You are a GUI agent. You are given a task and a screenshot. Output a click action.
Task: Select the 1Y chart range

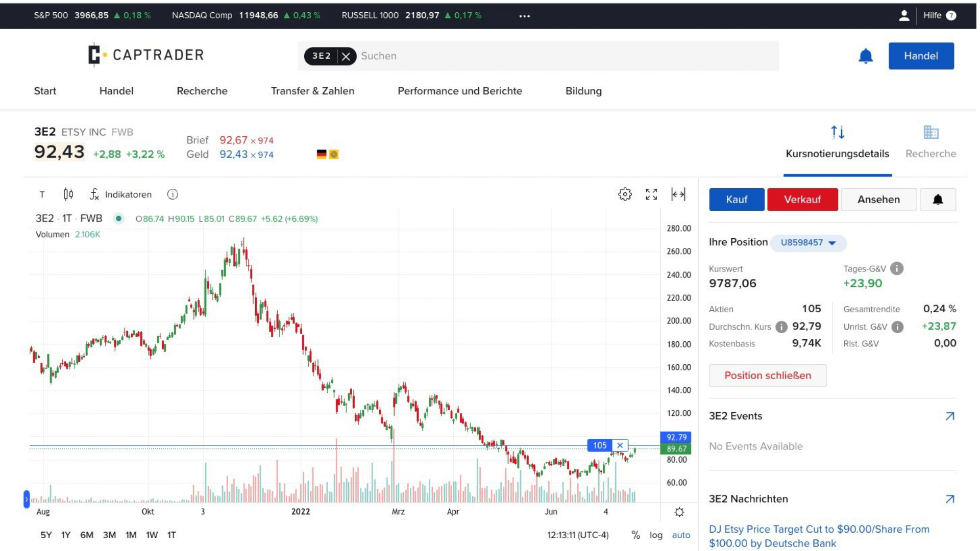tap(66, 535)
